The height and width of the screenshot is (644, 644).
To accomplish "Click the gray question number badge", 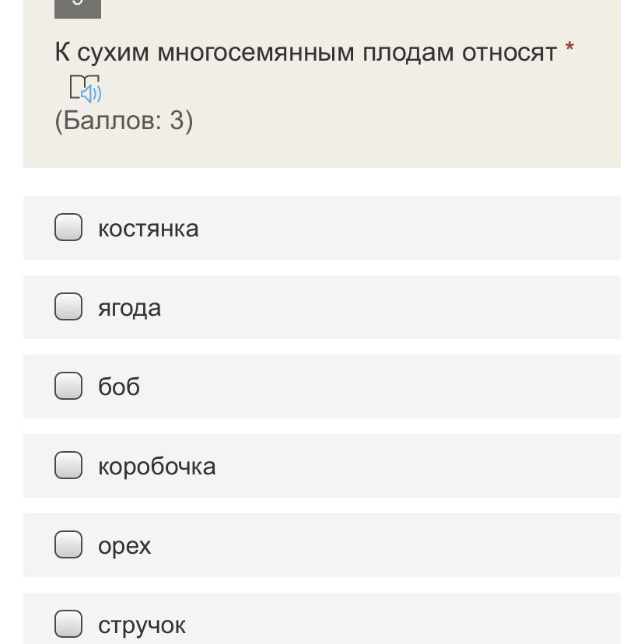I will pyautogui.click(x=77, y=8).
